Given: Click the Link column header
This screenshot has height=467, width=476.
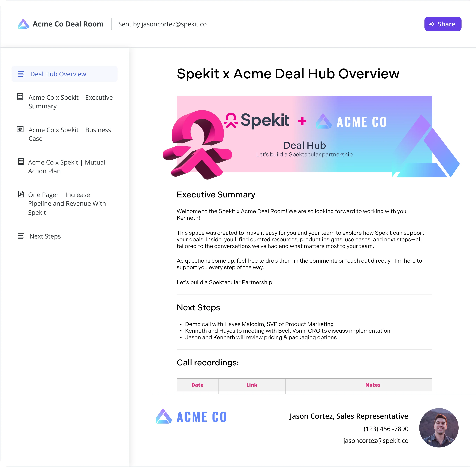Looking at the screenshot, I should (x=251, y=385).
